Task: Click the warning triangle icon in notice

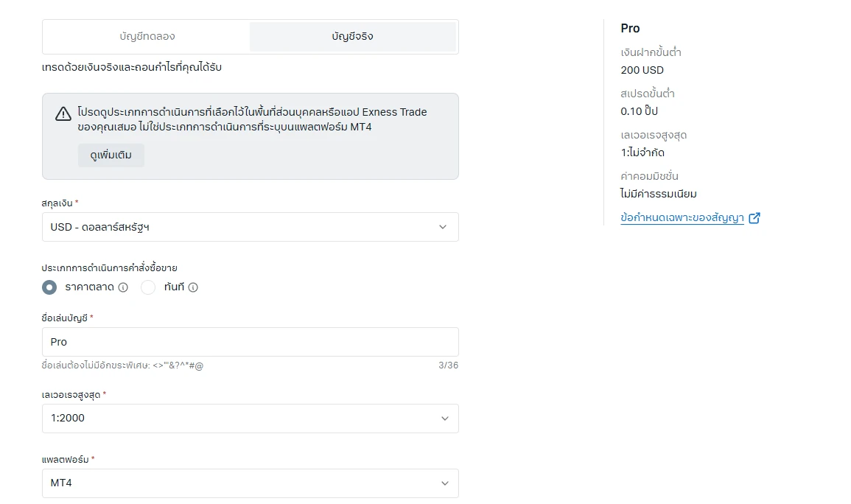Action: coord(63,114)
